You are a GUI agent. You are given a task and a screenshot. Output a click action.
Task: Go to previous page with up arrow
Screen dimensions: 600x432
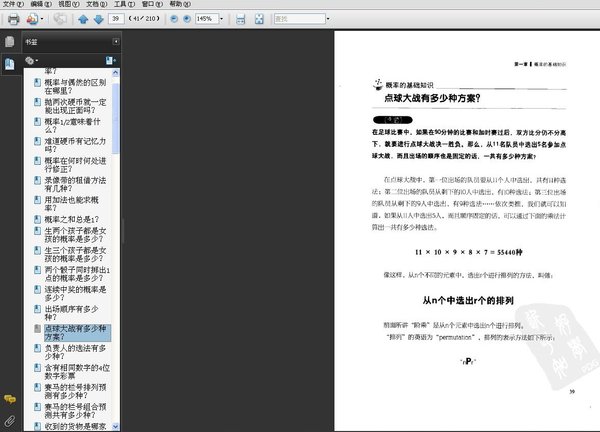pyautogui.click(x=83, y=19)
